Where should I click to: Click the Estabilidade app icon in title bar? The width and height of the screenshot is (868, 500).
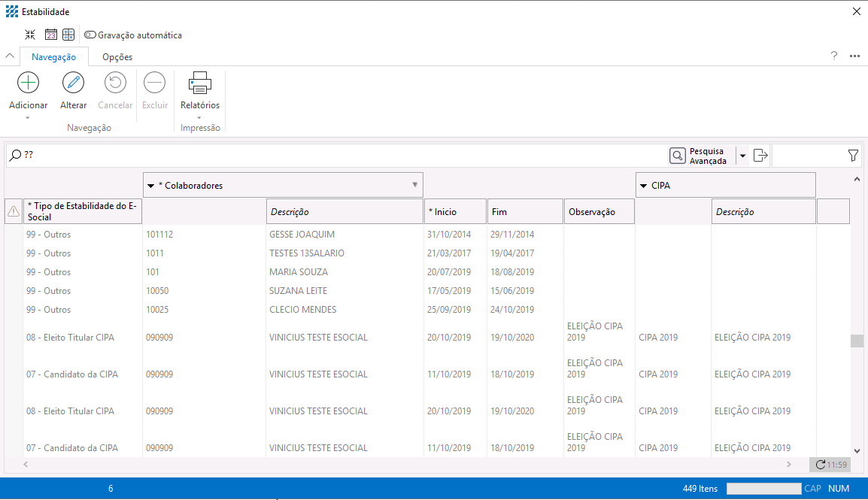pos(11,11)
